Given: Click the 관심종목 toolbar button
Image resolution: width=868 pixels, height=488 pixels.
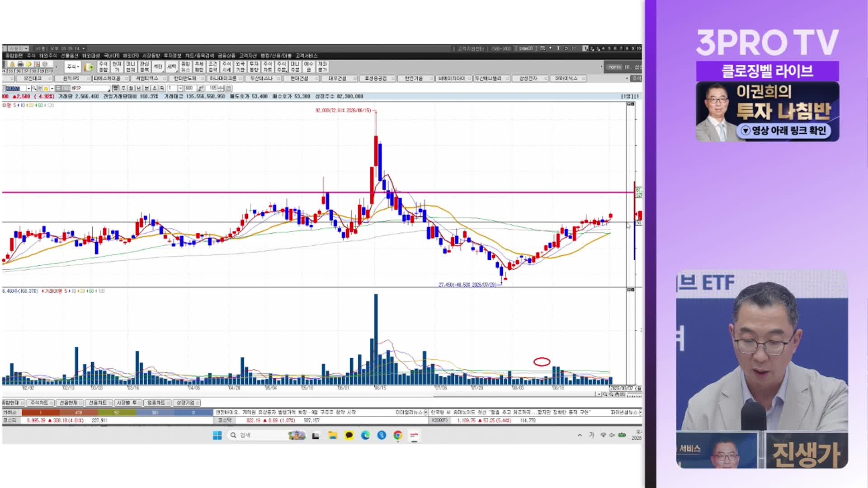Looking at the screenshot, I should click(144, 67).
